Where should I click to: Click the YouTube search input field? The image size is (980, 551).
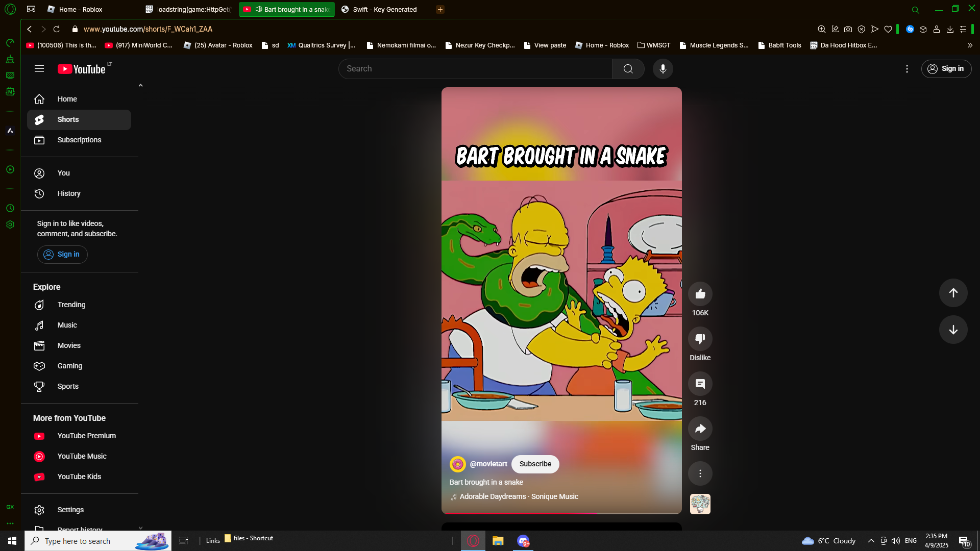point(476,69)
